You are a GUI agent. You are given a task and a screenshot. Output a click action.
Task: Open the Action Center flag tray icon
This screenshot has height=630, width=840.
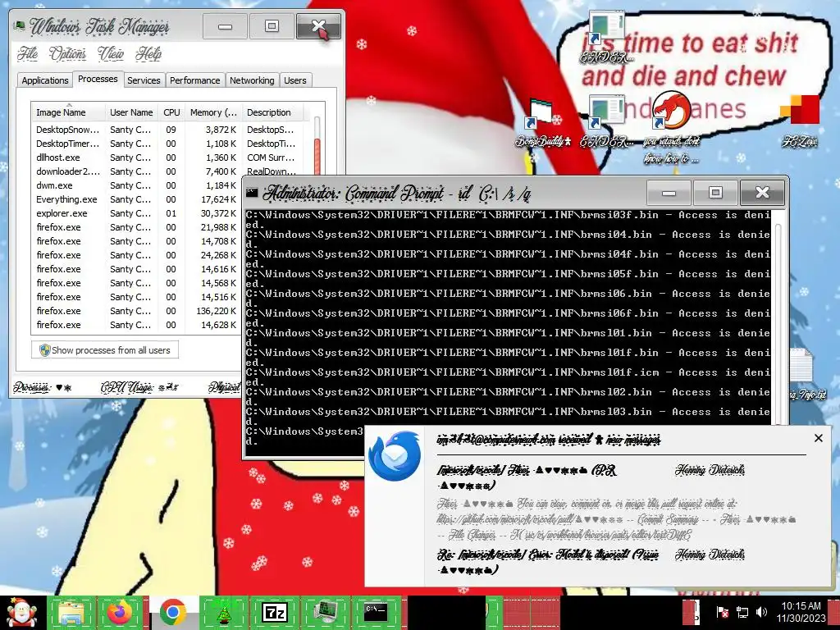tap(722, 612)
